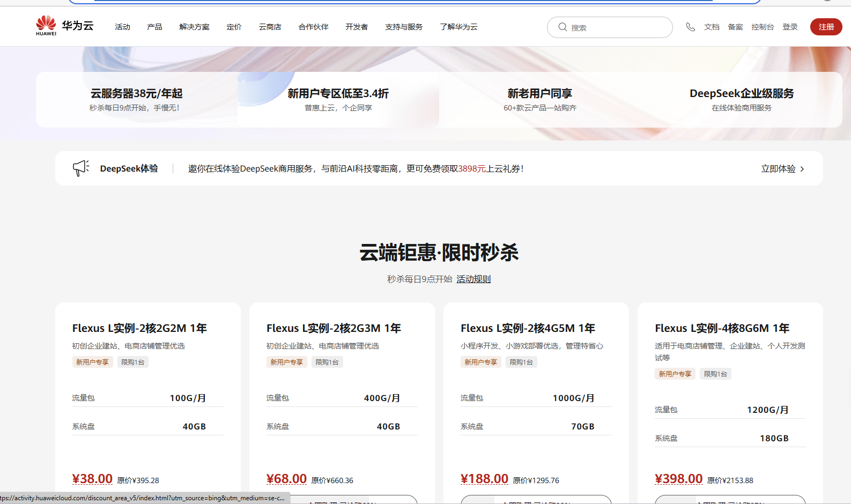Screen dimensions: 851x504
Task: Open the 产品 menu
Action: pos(154,27)
